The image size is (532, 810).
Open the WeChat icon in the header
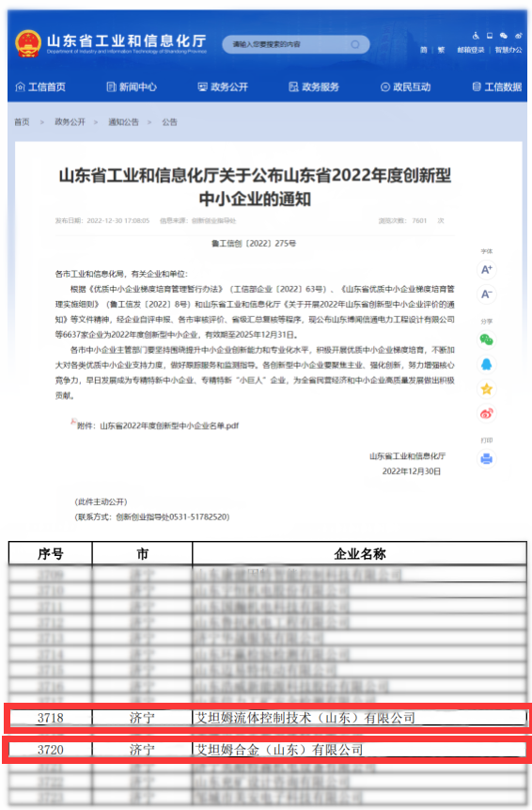point(504,36)
